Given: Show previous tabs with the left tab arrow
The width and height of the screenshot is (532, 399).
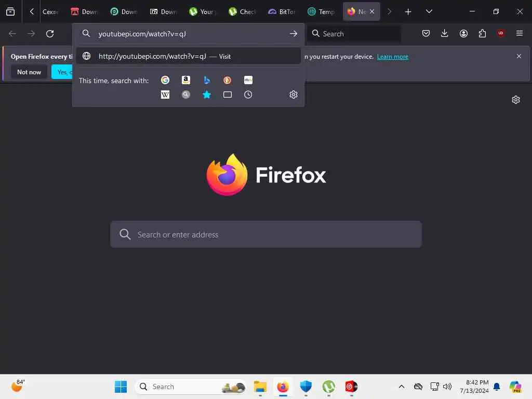Looking at the screenshot, I should tap(32, 11).
